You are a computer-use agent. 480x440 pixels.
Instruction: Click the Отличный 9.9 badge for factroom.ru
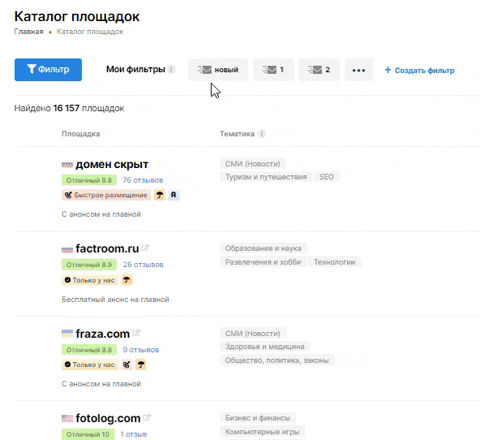(89, 265)
